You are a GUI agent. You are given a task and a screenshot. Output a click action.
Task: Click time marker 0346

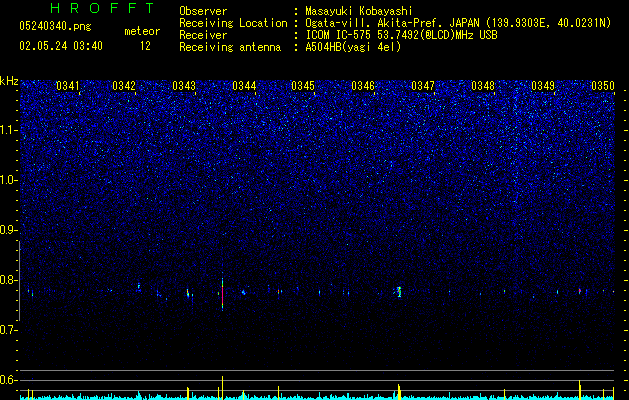[x=363, y=86]
